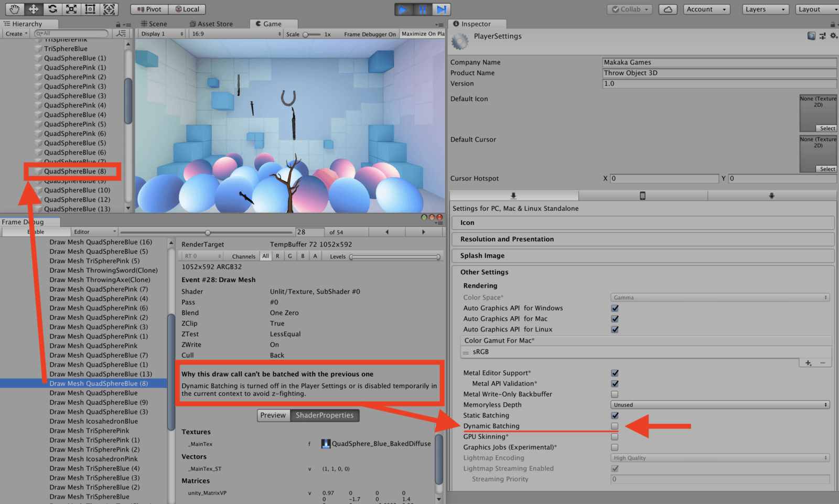This screenshot has height=504, width=839.
Task: Open the Asset Store tab
Action: click(212, 23)
